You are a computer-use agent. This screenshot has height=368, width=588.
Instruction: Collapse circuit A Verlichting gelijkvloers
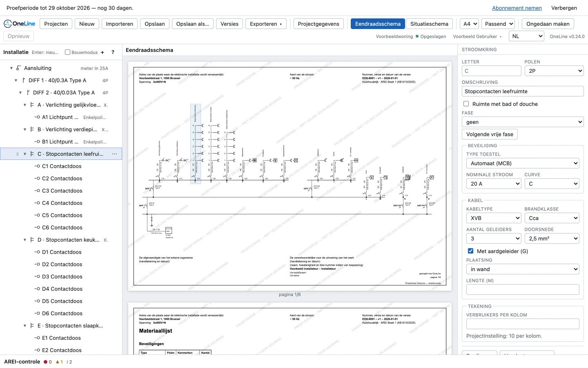[25, 105]
